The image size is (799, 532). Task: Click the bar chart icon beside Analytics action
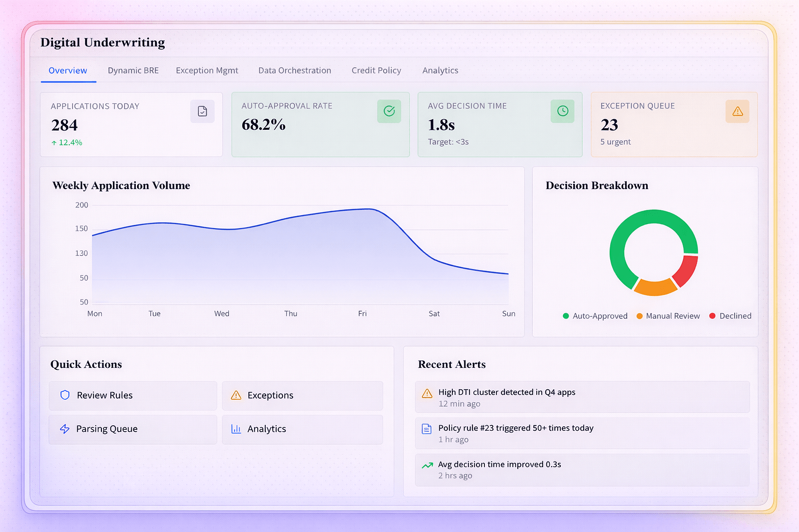pyautogui.click(x=236, y=429)
